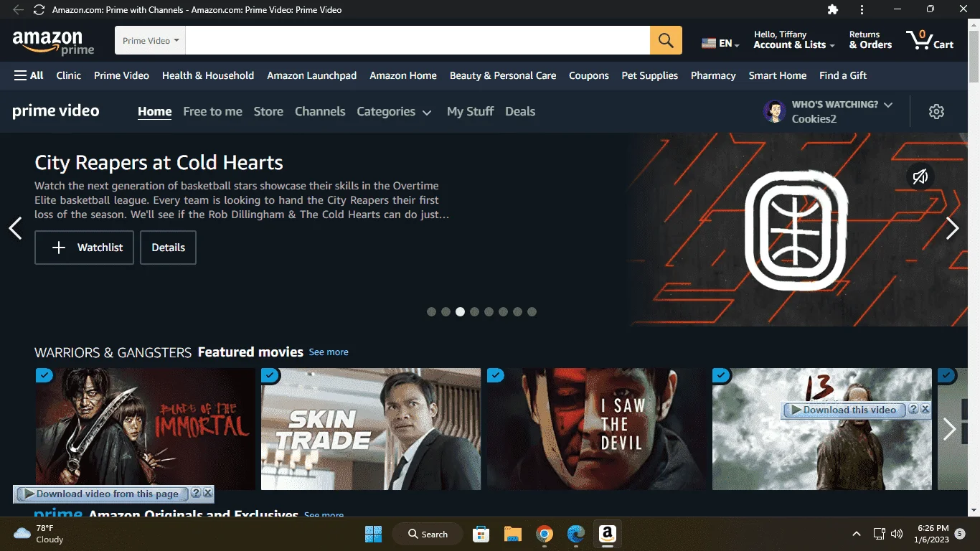The height and width of the screenshot is (551, 980).
Task: Click See more next to Featured movies
Action: pos(329,352)
